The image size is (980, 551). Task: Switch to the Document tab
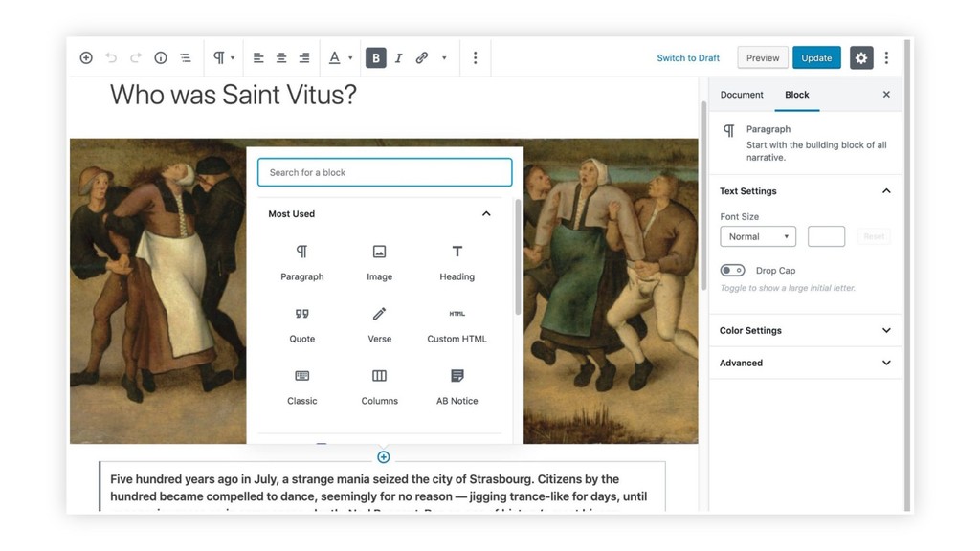click(742, 95)
